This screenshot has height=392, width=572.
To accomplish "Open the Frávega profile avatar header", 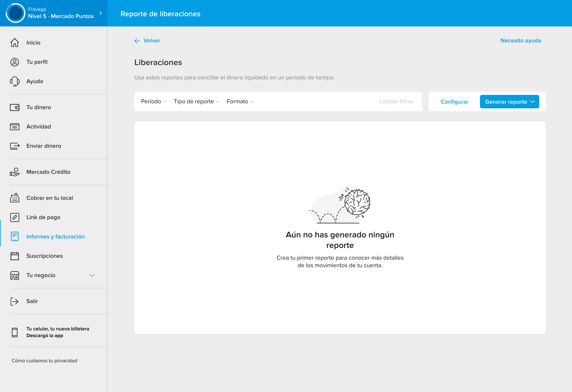I will point(15,13).
